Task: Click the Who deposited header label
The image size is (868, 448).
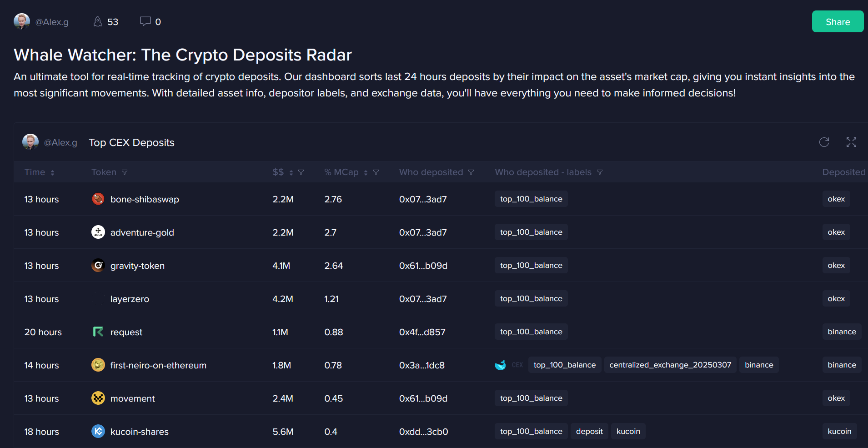Action: [x=431, y=172]
